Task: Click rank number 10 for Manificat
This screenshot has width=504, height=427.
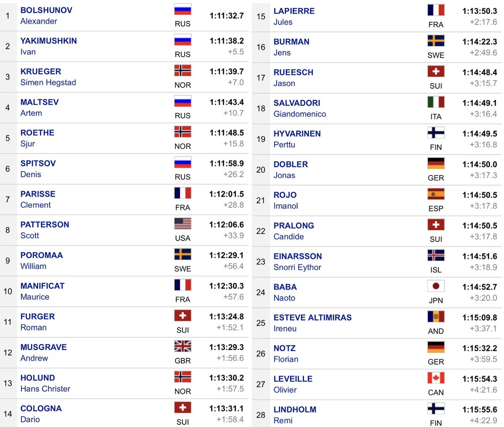Action: (x=8, y=291)
